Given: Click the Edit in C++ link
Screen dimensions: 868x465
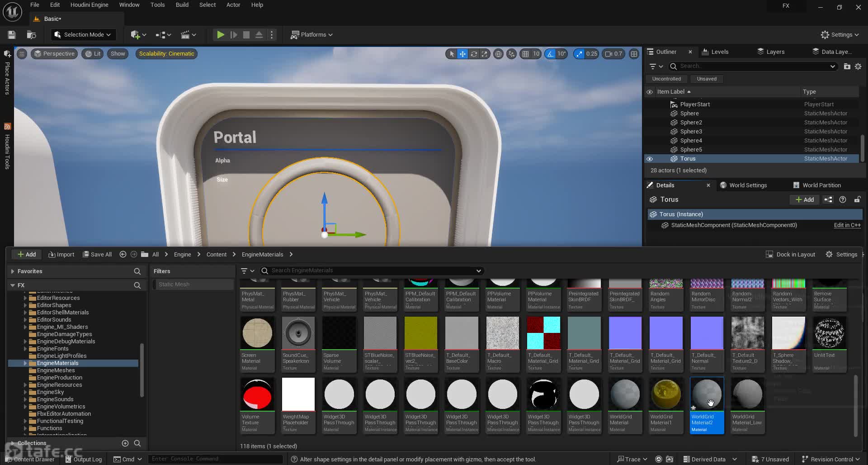Looking at the screenshot, I should pyautogui.click(x=847, y=225).
